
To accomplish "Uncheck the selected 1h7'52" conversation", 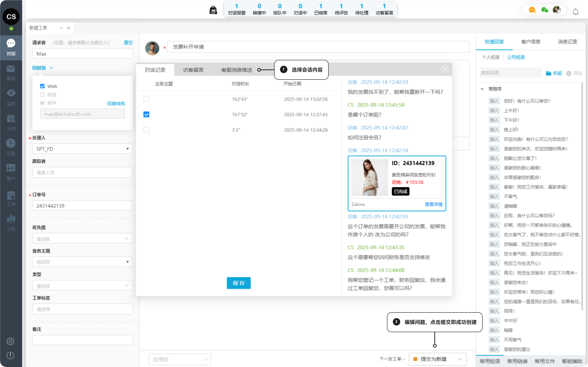I will [146, 115].
